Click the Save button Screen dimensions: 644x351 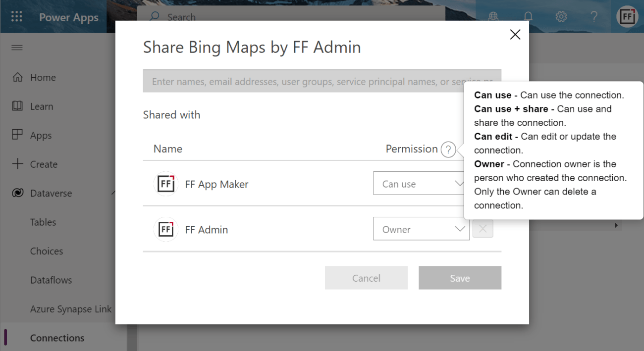(460, 278)
